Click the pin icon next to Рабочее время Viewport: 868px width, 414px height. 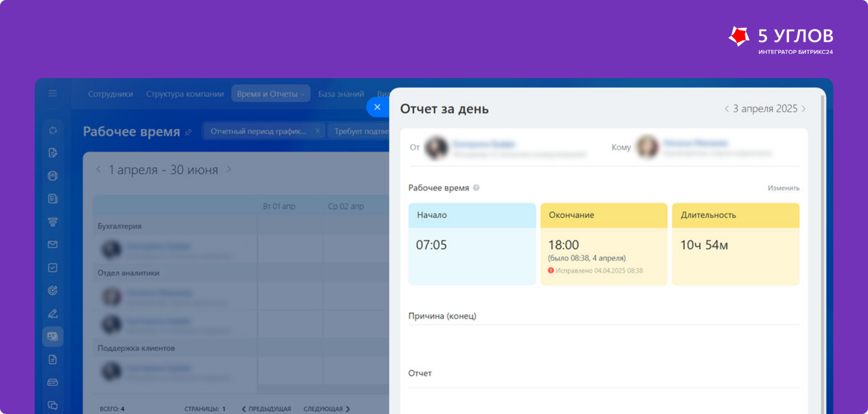coord(189,132)
